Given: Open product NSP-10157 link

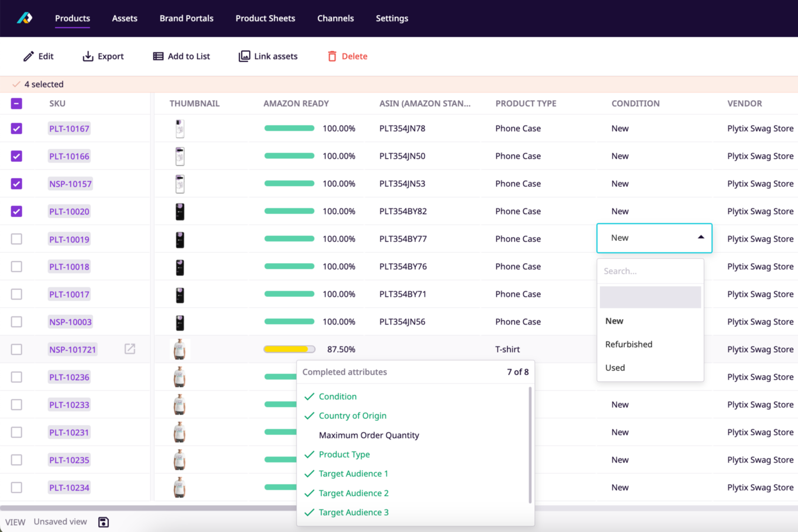Looking at the screenshot, I should click(x=70, y=184).
